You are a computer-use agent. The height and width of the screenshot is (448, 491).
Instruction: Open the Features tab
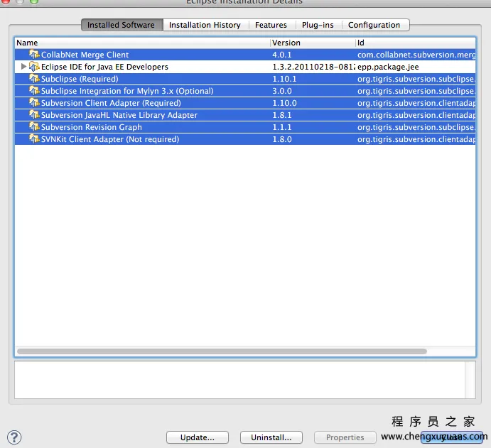tap(271, 25)
